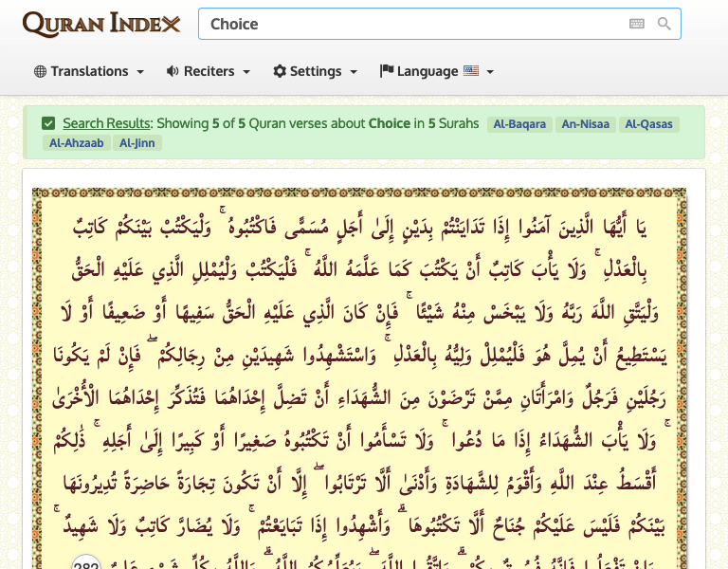This screenshot has height=569, width=728.
Task: Open the Language menu
Action: coord(428,71)
